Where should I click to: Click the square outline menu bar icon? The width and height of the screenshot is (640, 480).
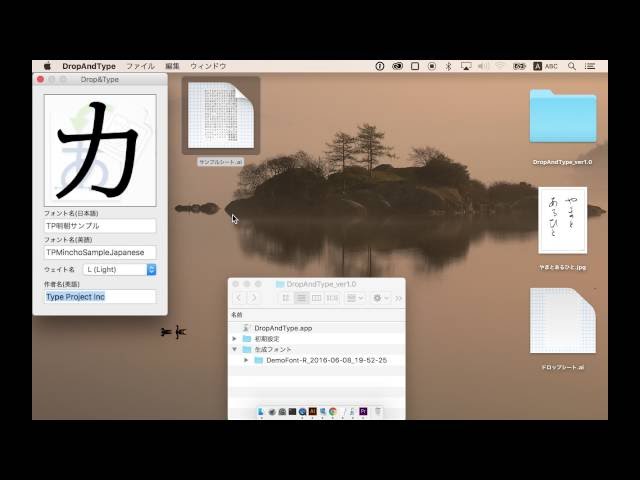[x=415, y=66]
